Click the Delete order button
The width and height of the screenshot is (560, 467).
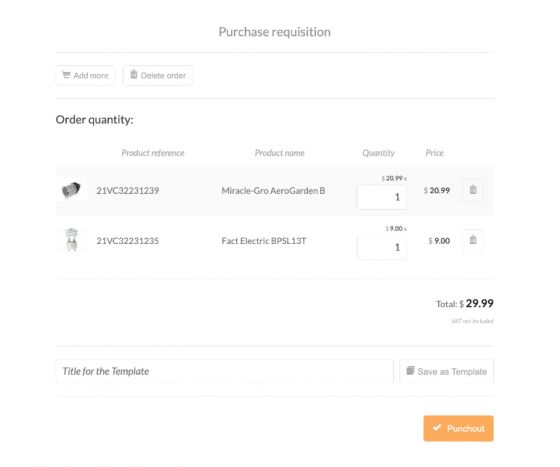[158, 75]
